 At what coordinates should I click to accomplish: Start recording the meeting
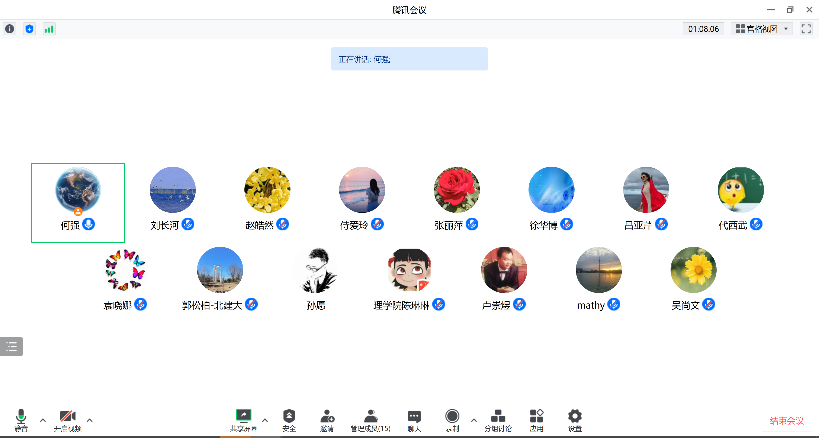(x=452, y=418)
